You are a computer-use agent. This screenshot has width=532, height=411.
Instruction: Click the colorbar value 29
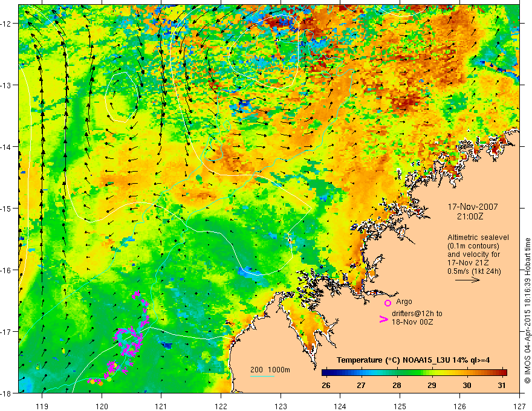click(x=432, y=385)
